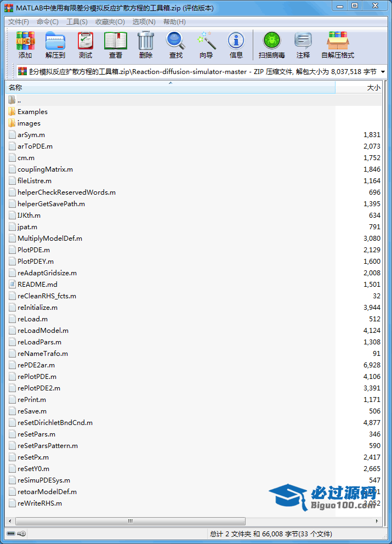The width and height of the screenshot is (392, 544).
Task: Select IJKth.m file
Action: point(29,215)
